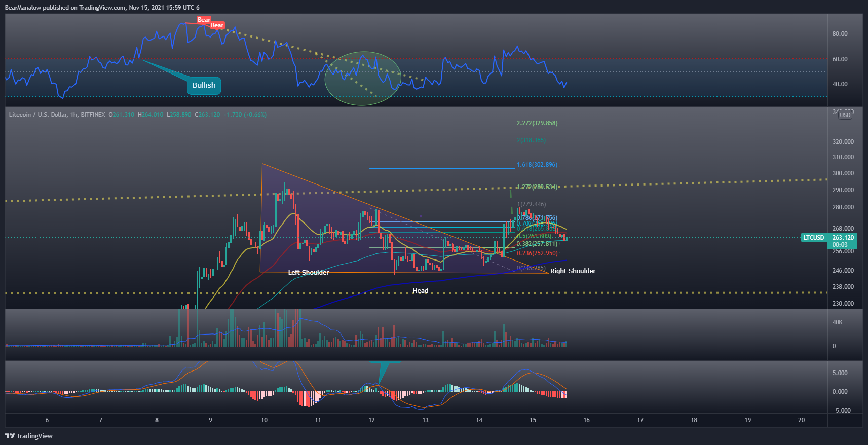Click the Left Shoulder annotation text

pyautogui.click(x=308, y=273)
